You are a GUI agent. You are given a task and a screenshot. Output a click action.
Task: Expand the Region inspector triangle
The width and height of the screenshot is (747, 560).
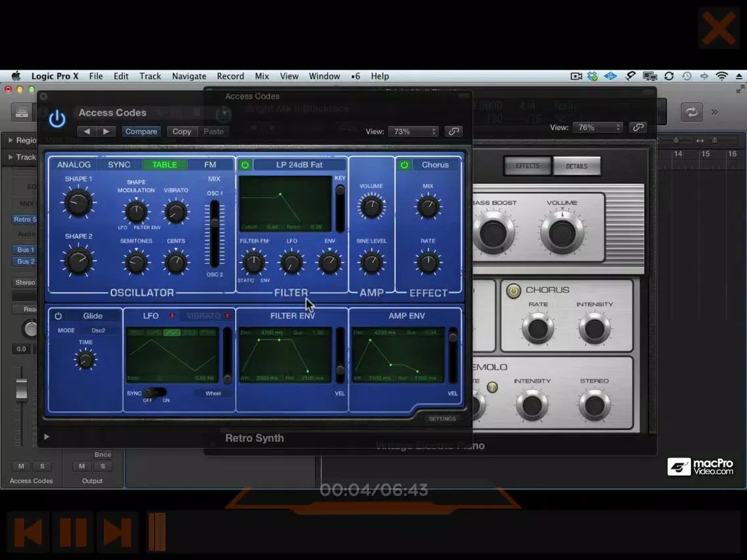[x=11, y=140]
